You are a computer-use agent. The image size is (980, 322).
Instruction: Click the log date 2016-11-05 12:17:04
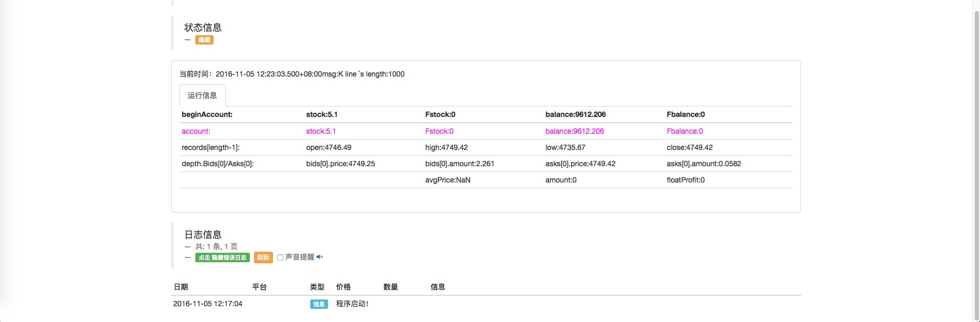(208, 304)
